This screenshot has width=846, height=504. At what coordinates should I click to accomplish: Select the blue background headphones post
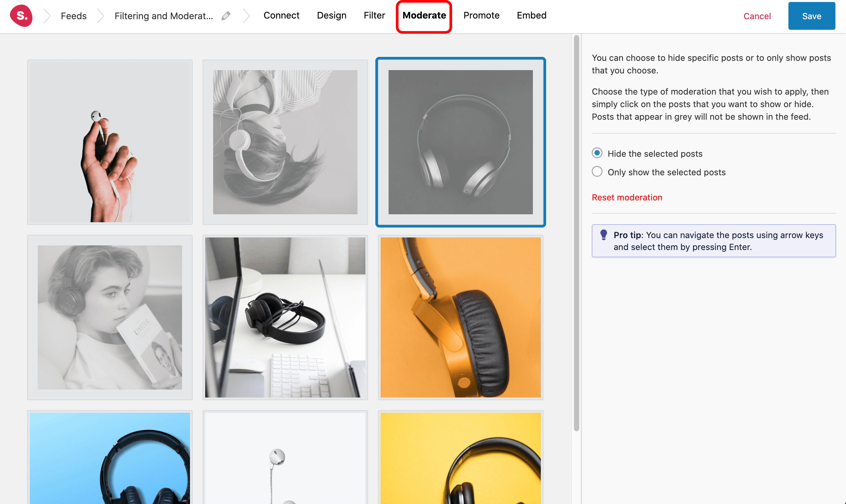(x=110, y=457)
